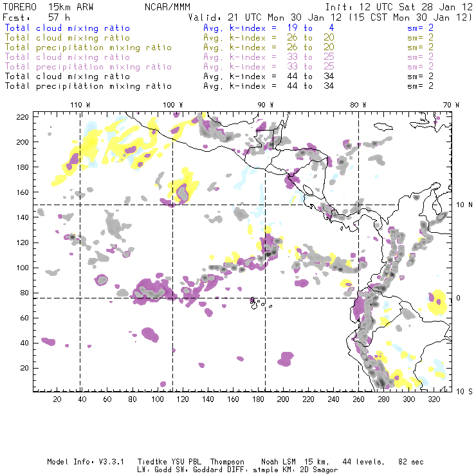Select the "20" tick on the horizontal axis
This screenshot has height=476, width=476.
click(57, 399)
